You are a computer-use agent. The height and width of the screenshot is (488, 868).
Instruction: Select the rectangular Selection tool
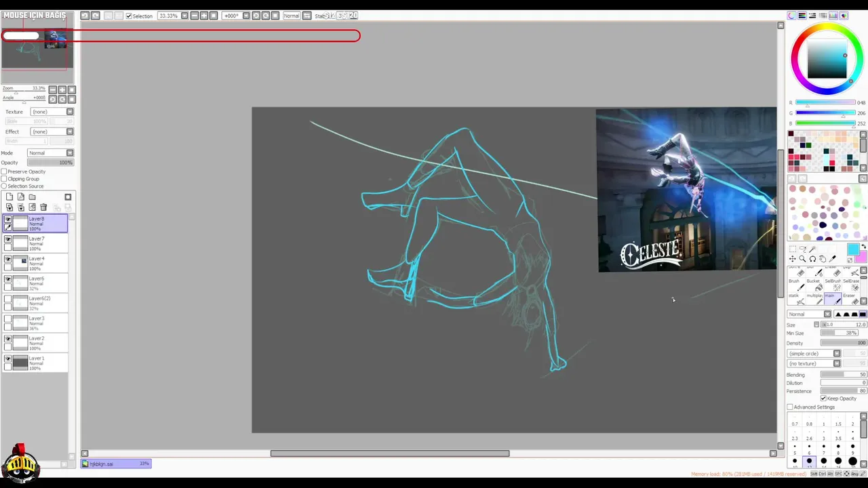pos(793,249)
